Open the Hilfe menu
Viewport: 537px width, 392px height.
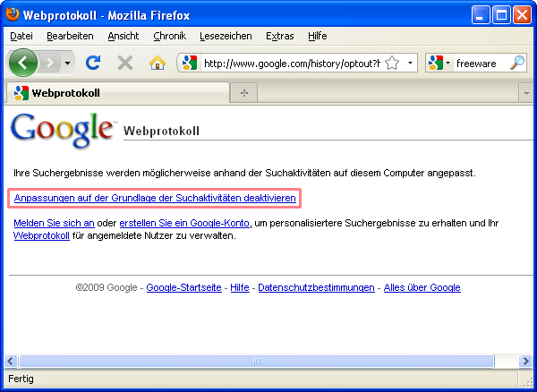(x=318, y=36)
